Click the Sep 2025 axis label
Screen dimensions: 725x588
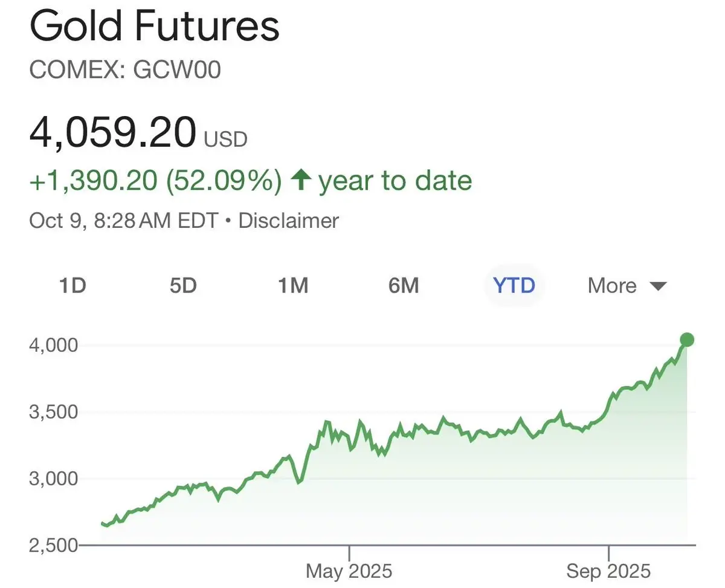click(608, 570)
